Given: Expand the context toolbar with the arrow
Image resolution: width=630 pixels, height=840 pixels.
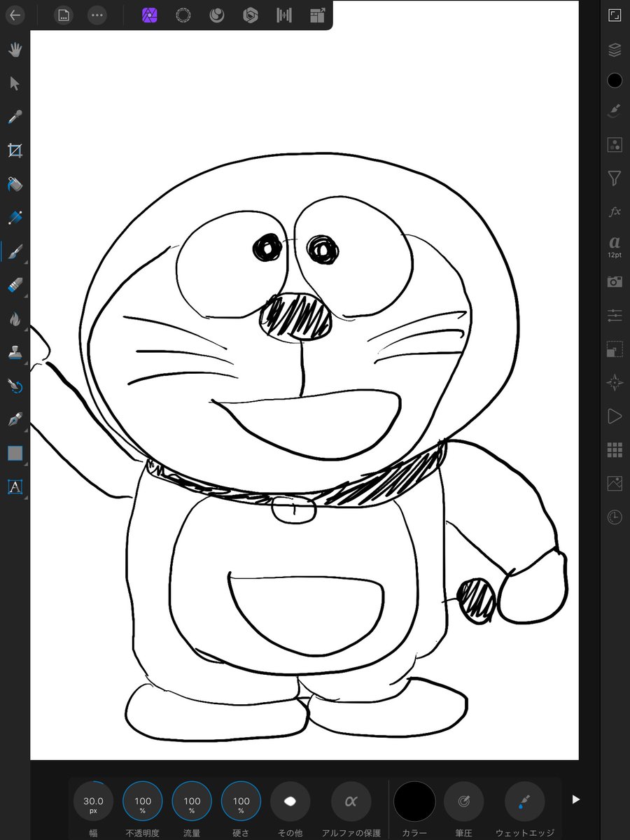Looking at the screenshot, I should 576,799.
